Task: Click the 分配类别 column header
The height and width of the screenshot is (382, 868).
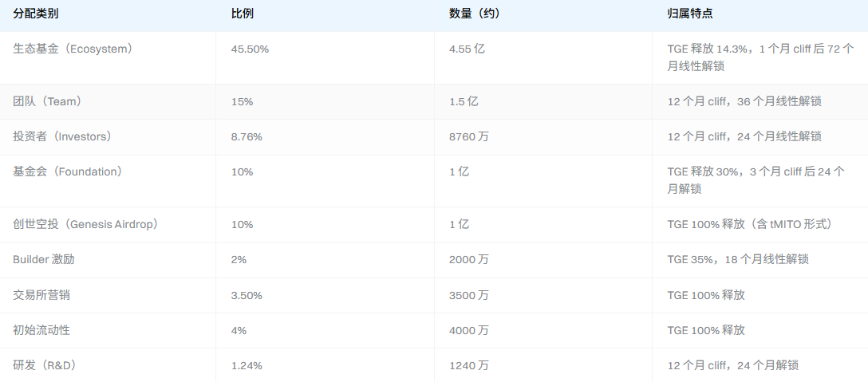Action: 36,14
